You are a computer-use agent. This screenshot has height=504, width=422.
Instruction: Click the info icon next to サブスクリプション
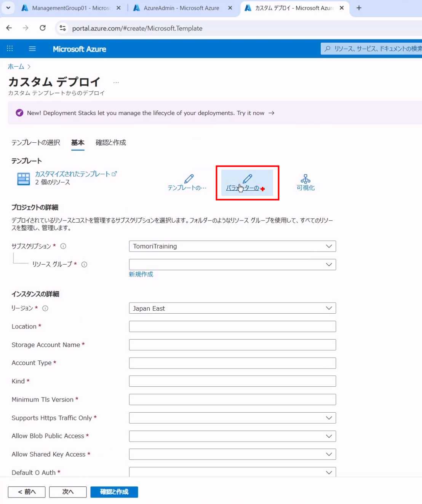64,246
